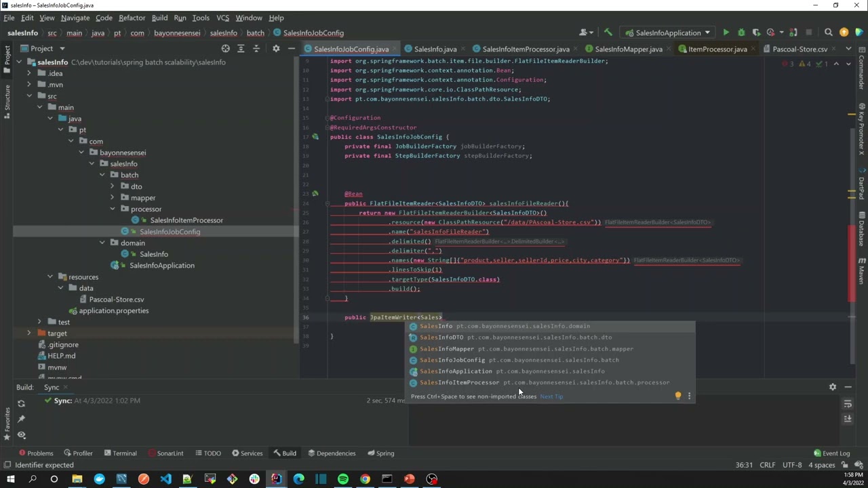Switch to SalesInfo.java editor tab
The image size is (868, 488).
point(435,49)
